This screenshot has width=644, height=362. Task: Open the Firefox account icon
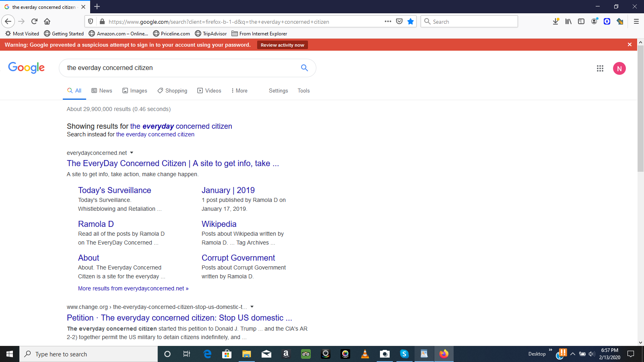pos(594,21)
